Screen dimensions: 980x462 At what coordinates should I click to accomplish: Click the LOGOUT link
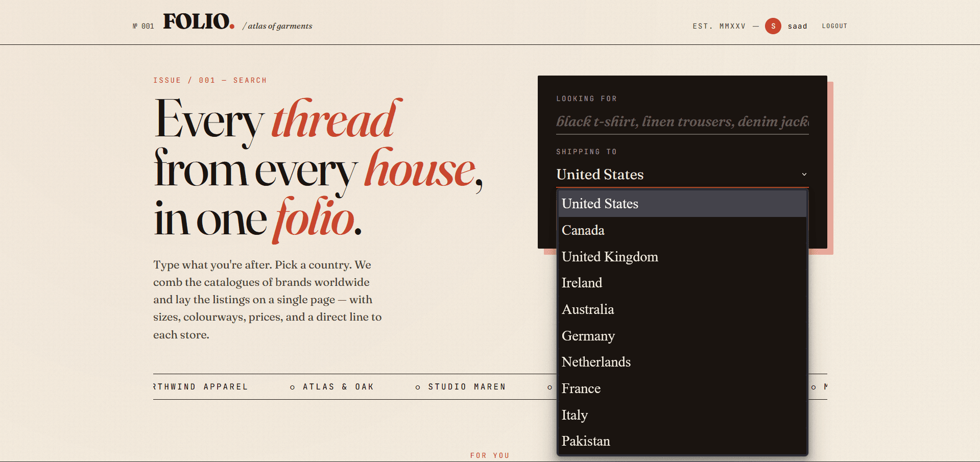point(834,26)
